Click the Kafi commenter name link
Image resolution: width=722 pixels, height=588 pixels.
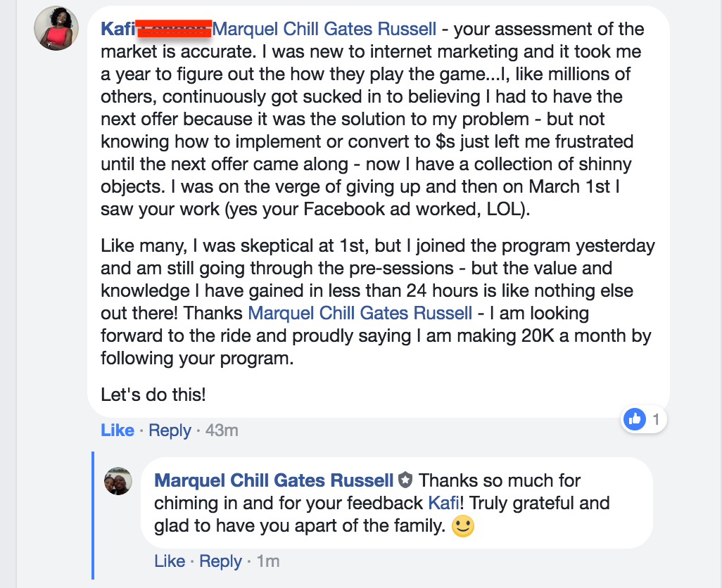click(x=118, y=30)
